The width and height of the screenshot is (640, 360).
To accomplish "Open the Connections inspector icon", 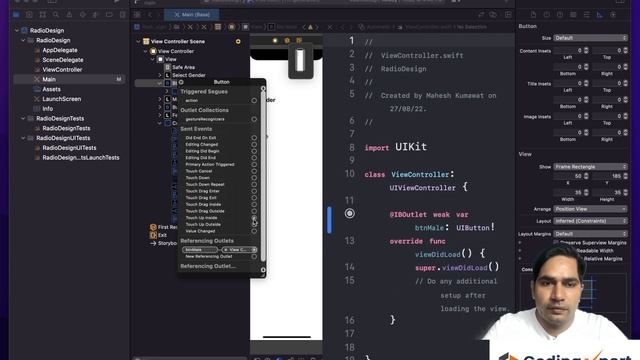I will coord(613,15).
